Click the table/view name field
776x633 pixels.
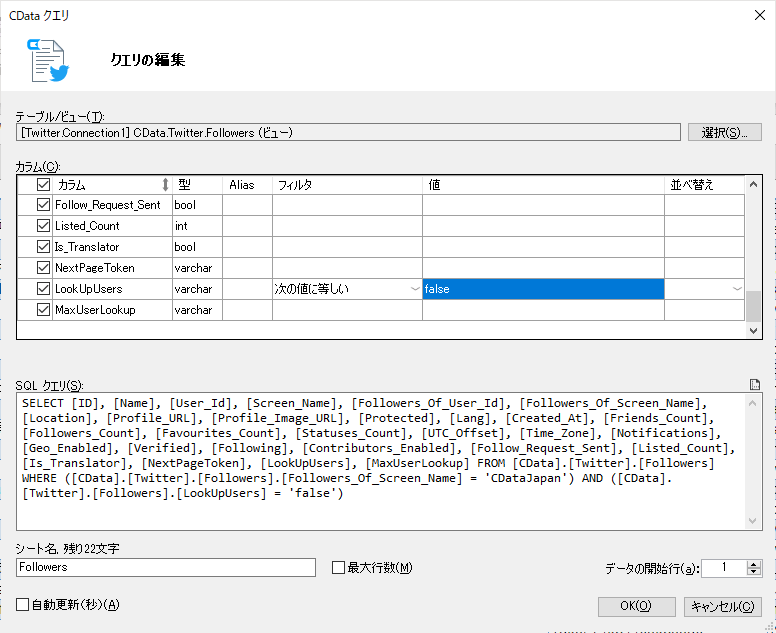[348, 132]
